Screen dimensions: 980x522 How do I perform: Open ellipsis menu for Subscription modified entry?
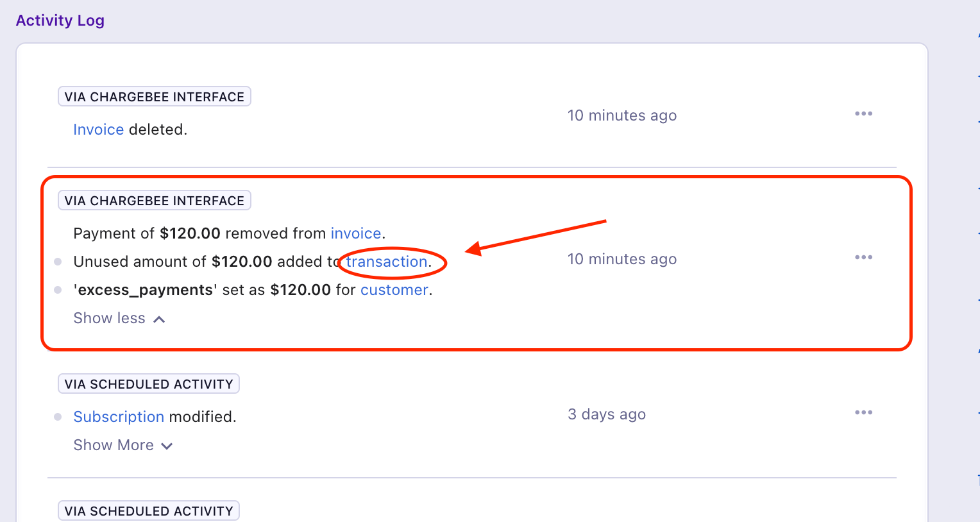pos(863,413)
